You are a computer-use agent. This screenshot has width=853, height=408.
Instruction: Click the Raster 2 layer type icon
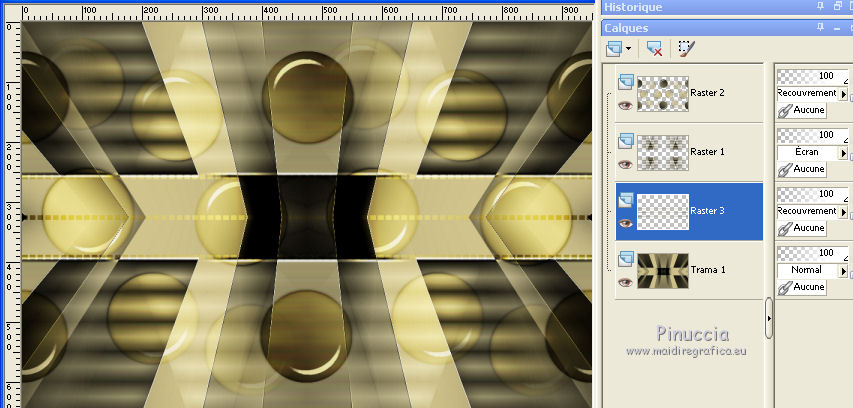tap(626, 82)
